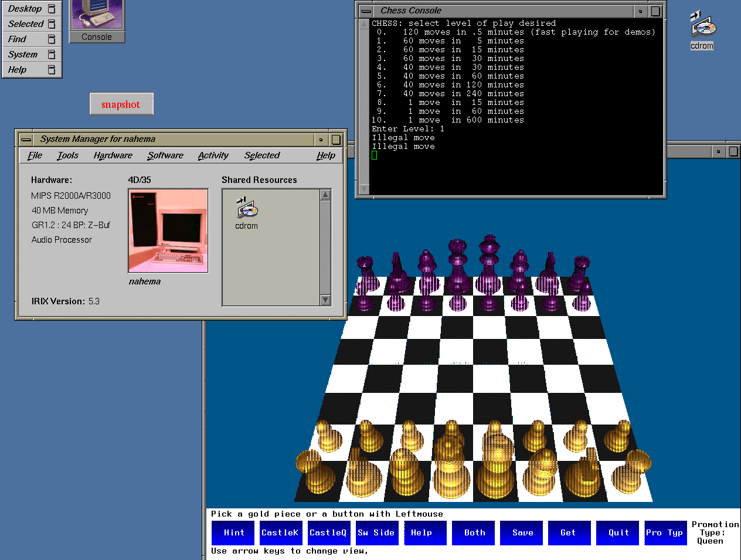The height and width of the screenshot is (560, 741).
Task: Click the cdrom desktop icon
Action: (x=702, y=29)
